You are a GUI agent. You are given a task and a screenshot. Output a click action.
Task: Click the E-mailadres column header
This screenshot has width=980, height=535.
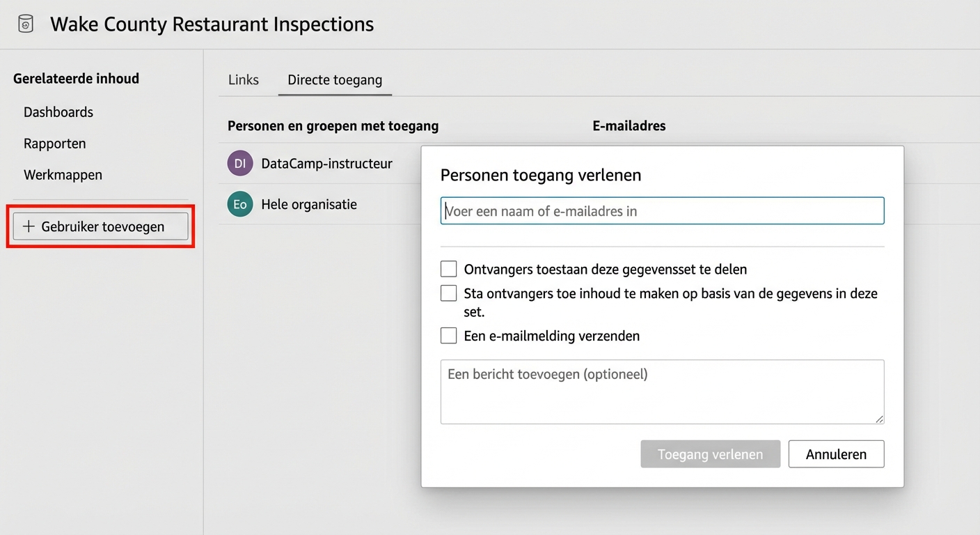pos(629,125)
